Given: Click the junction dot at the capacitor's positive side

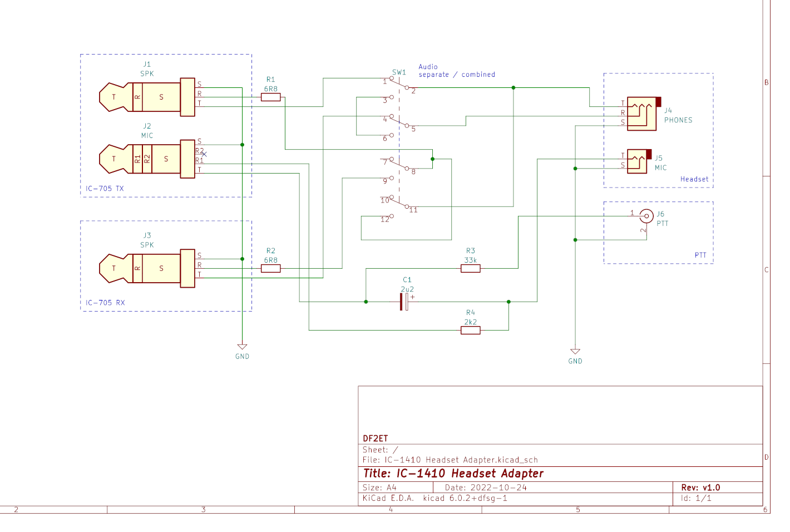Looking at the screenshot, I should [508, 302].
